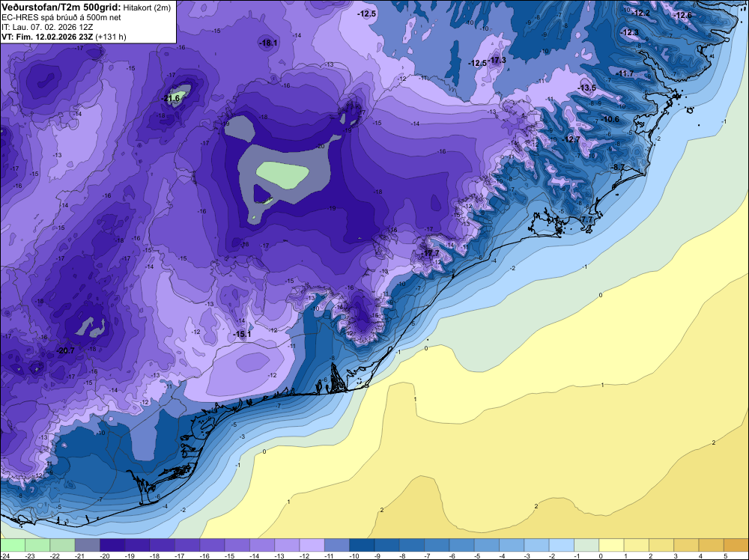The image size is (749, 560).
Task: Click the bold '-21.6' temperature label
Action: pos(171,98)
